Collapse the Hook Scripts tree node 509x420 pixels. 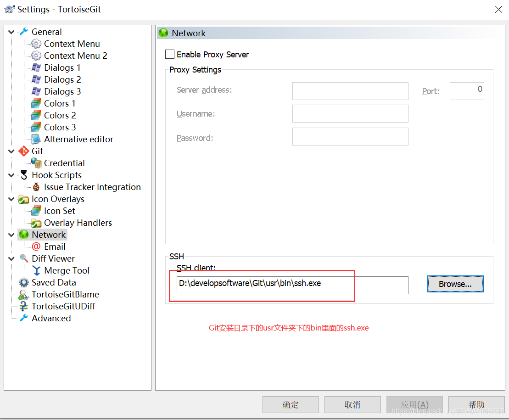coord(11,175)
